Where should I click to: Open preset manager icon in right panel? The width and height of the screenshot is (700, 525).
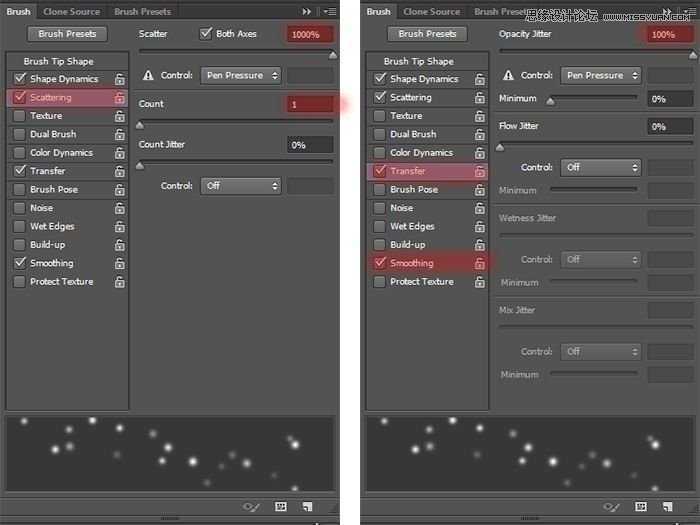(641, 506)
